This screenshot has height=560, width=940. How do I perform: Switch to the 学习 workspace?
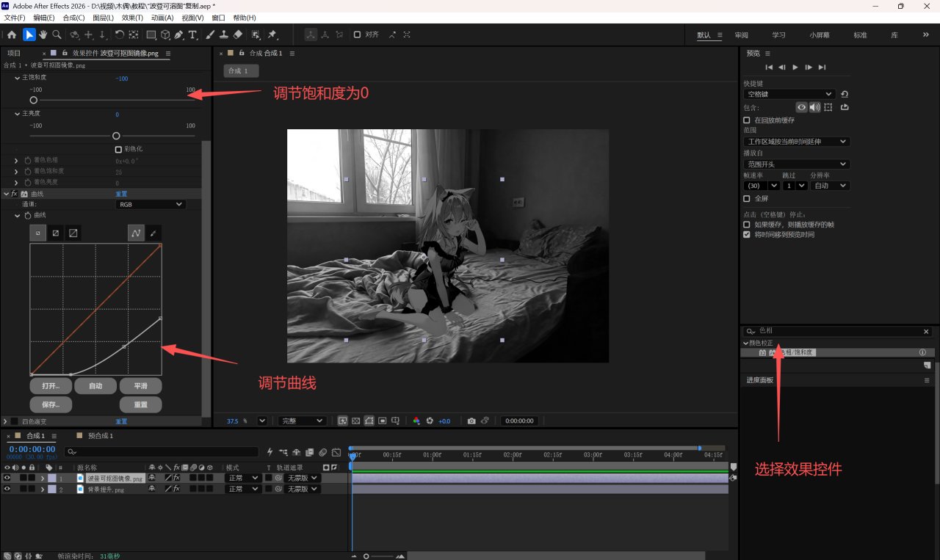pyautogui.click(x=778, y=35)
